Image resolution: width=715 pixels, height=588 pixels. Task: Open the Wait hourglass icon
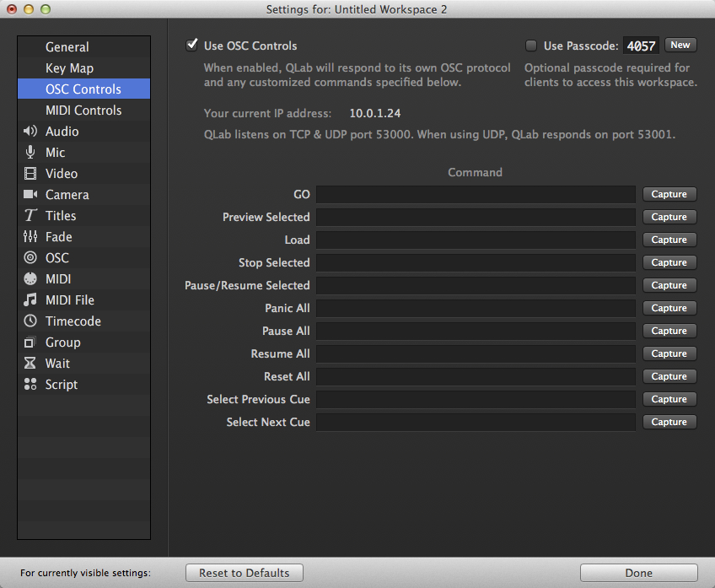pos(30,364)
